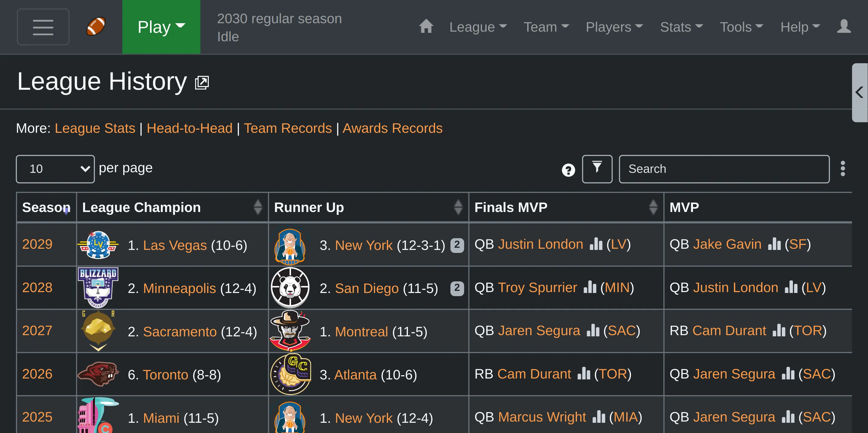The image size is (868, 433).
Task: Open the League Stats link
Action: 94,128
